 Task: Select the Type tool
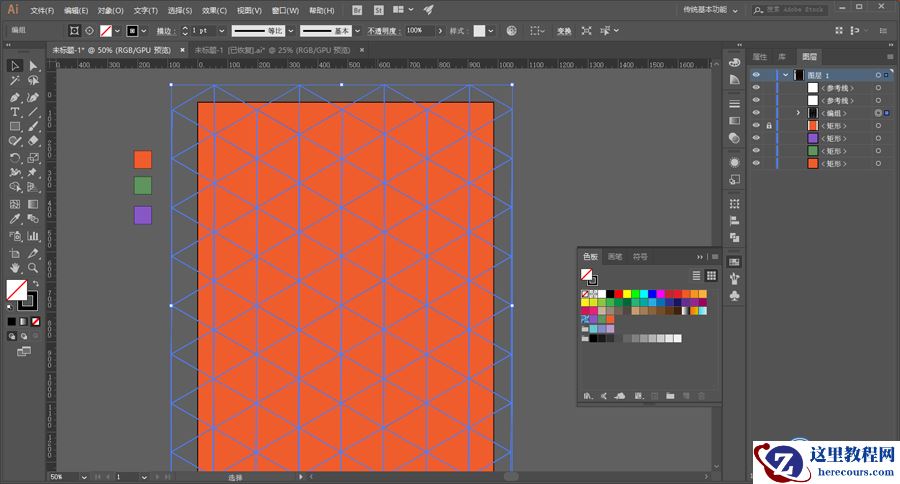tap(15, 112)
